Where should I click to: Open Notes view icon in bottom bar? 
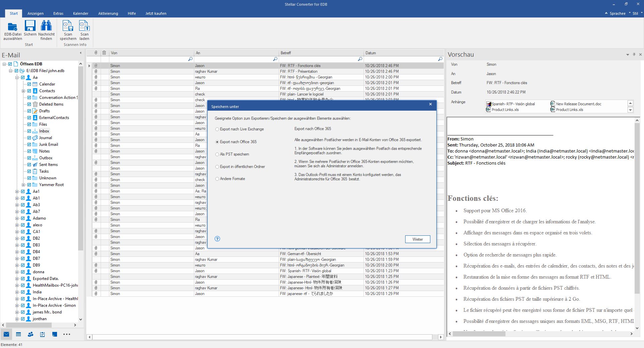pyautogui.click(x=55, y=334)
